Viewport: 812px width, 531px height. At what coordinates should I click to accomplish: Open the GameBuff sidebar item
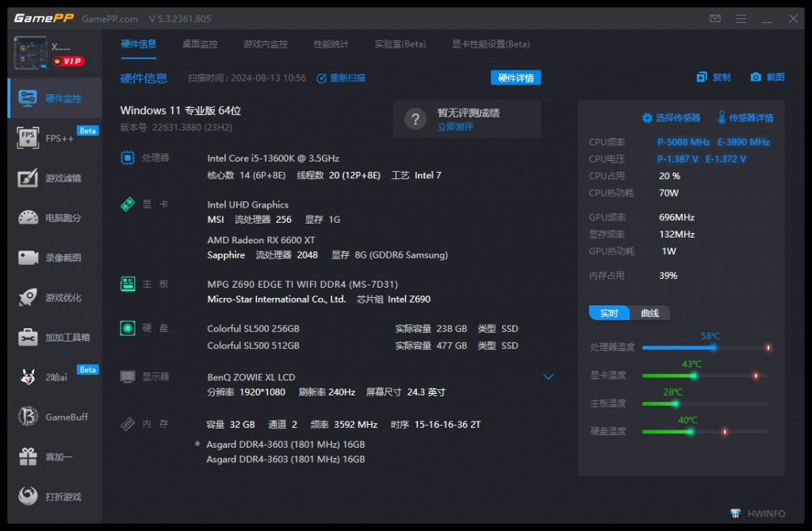(55, 417)
